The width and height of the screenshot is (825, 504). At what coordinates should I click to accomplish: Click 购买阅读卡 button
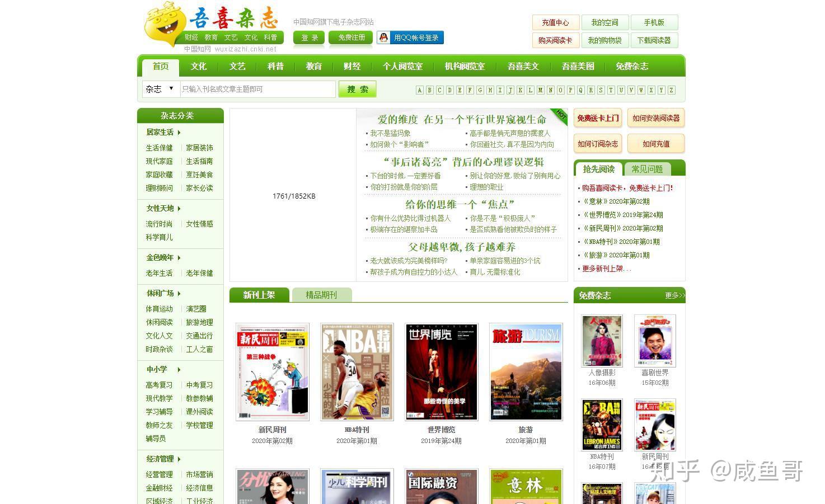click(x=556, y=40)
